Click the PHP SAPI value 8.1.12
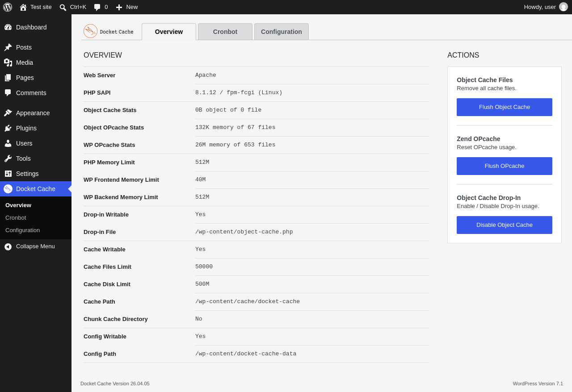 (x=239, y=93)
